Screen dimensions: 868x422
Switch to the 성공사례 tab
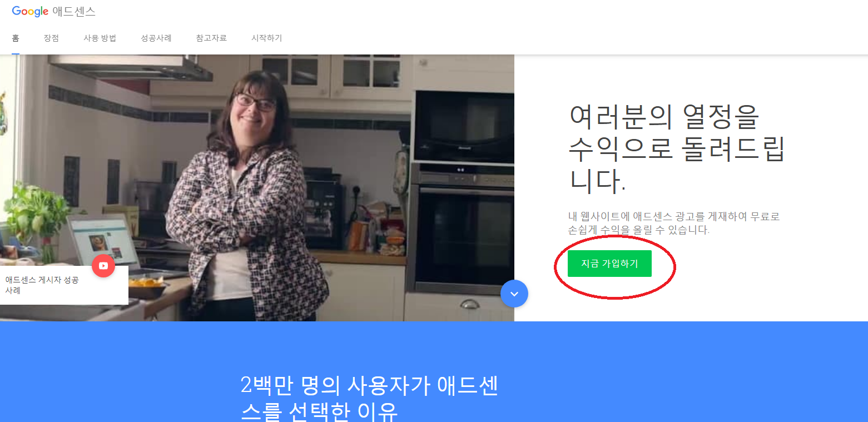pyautogui.click(x=156, y=38)
